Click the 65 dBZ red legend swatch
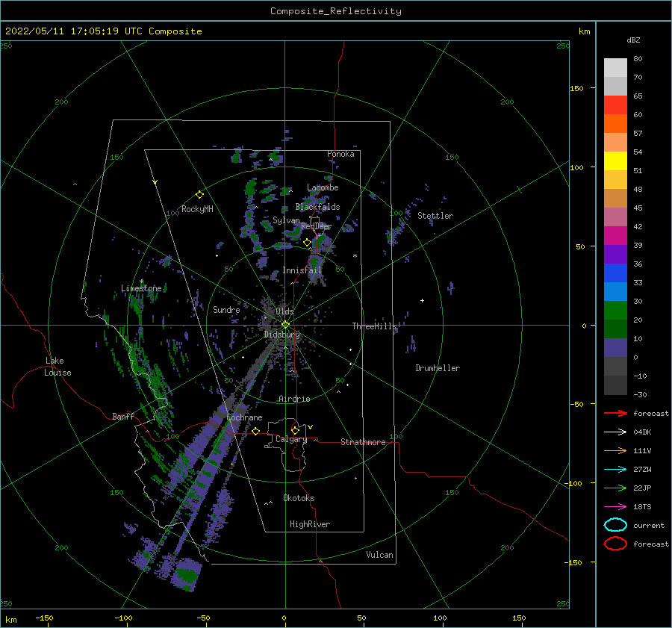The image size is (672, 628). point(615,105)
